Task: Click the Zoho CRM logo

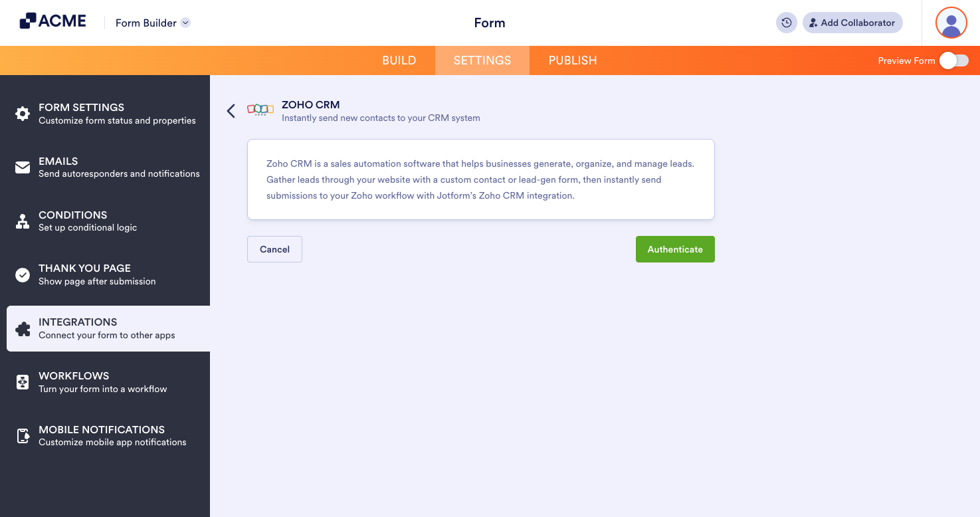Action: [x=260, y=111]
